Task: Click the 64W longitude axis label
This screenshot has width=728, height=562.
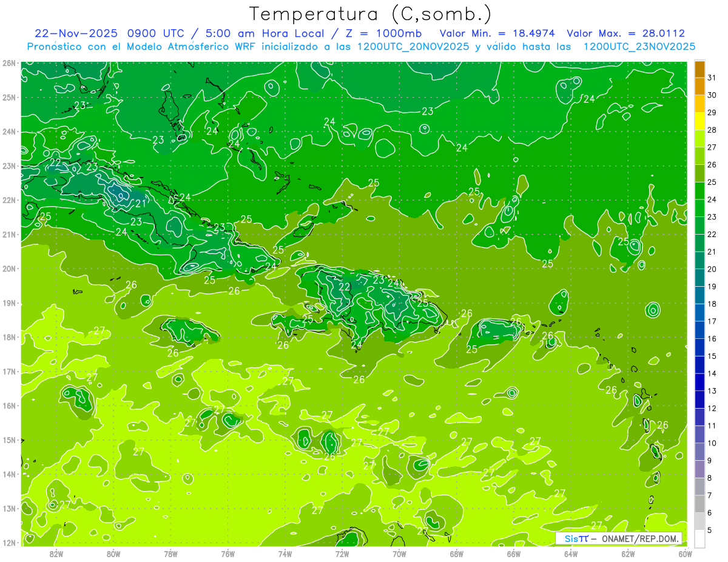Action: pos(571,554)
